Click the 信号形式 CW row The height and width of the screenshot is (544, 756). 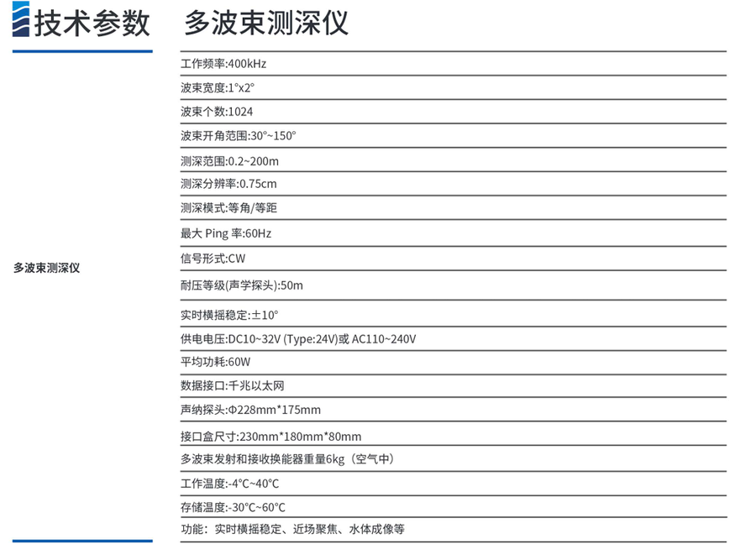(x=213, y=259)
